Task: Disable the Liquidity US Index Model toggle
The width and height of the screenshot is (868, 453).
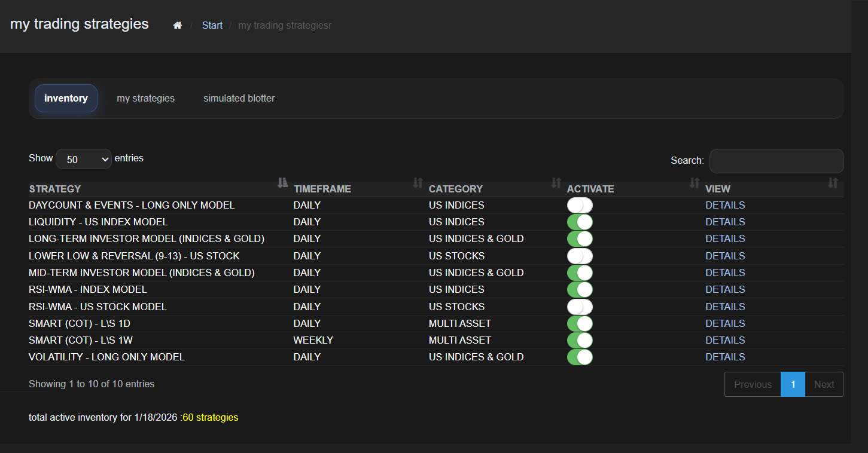Action: 580,222
